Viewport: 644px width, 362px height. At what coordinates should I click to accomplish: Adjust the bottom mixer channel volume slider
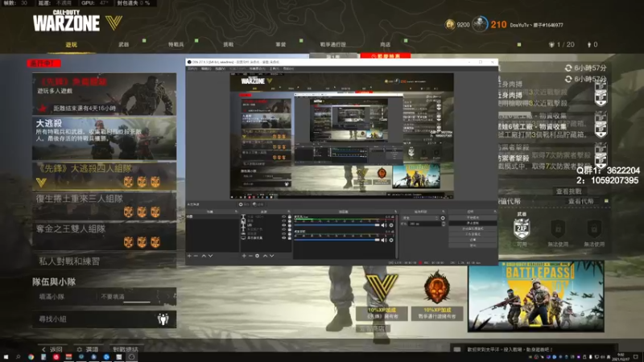[337, 240]
